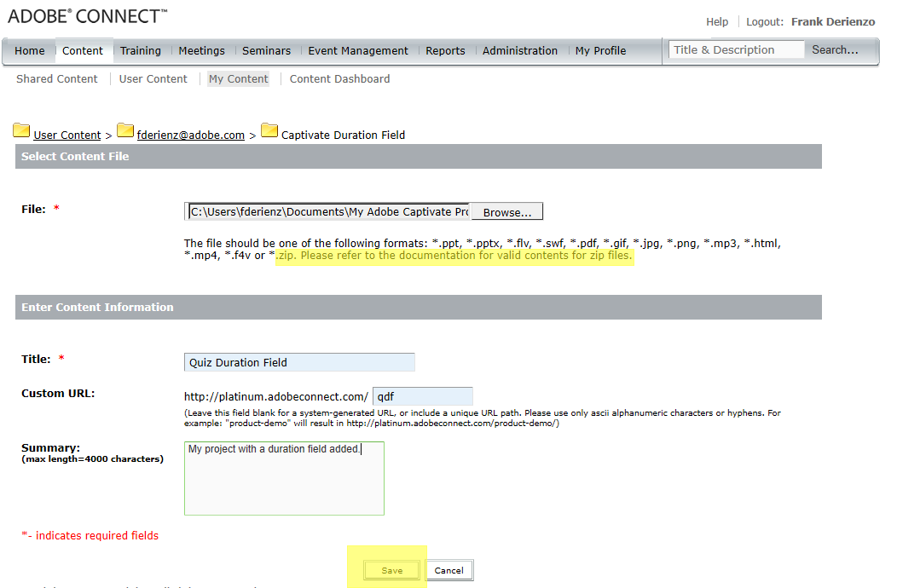The height and width of the screenshot is (588, 897).
Task: Click the Custom URL field containing qdf
Action: point(423,396)
